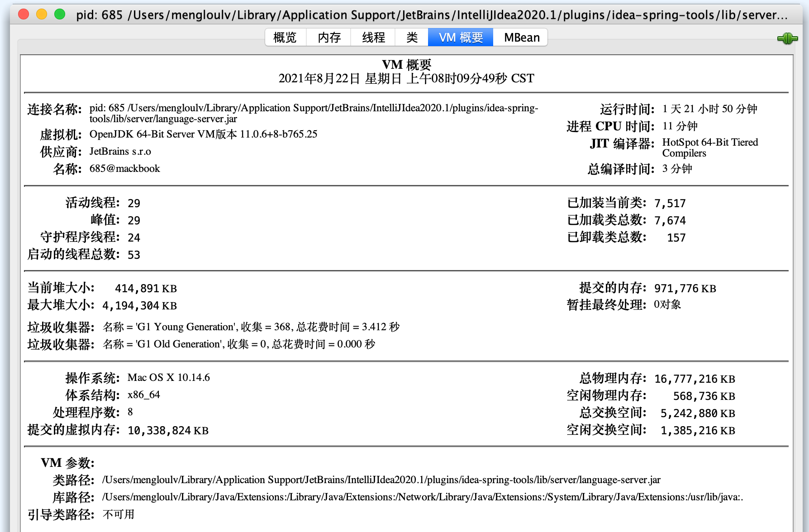Click the vendor value JetBrains s.r.o

coord(120,152)
